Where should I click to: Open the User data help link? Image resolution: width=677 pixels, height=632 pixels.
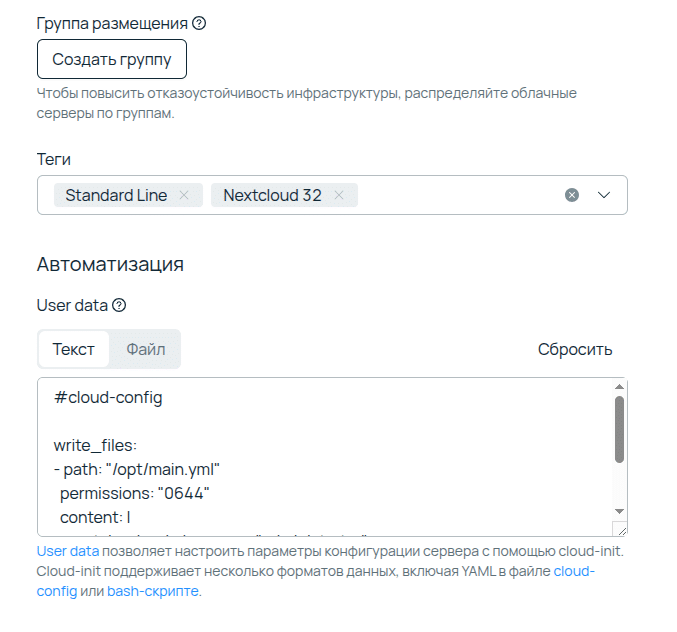click(x=68, y=551)
